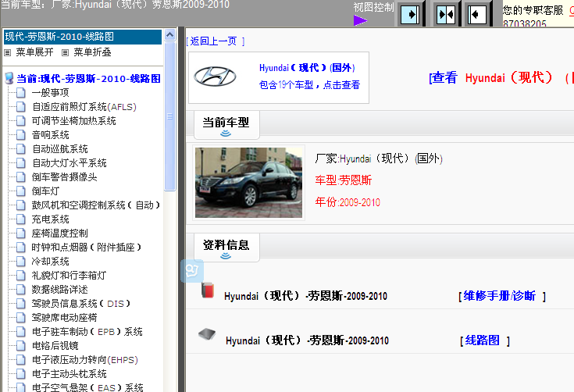Viewport: 574px width, 392px height.
Task: Select 自动巡航系统 in the tree
Action: click(60, 149)
